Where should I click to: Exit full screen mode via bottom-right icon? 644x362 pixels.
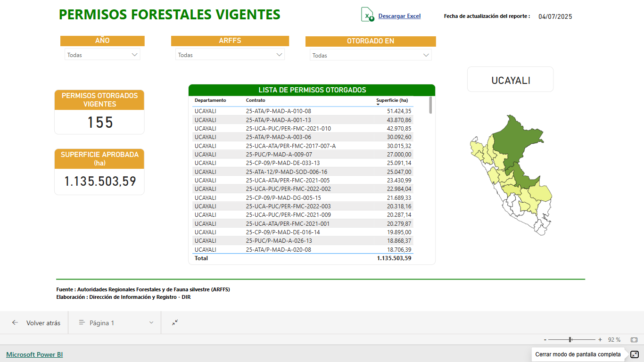(635, 354)
